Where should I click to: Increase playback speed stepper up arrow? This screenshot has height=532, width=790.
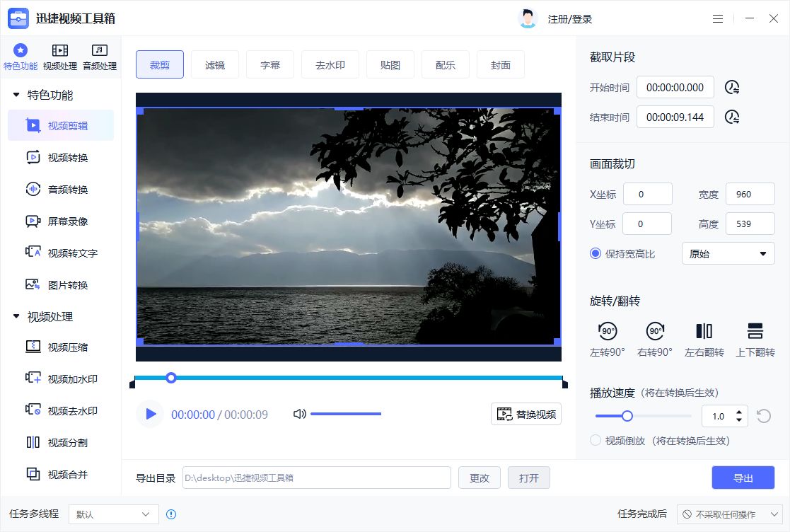pos(739,412)
